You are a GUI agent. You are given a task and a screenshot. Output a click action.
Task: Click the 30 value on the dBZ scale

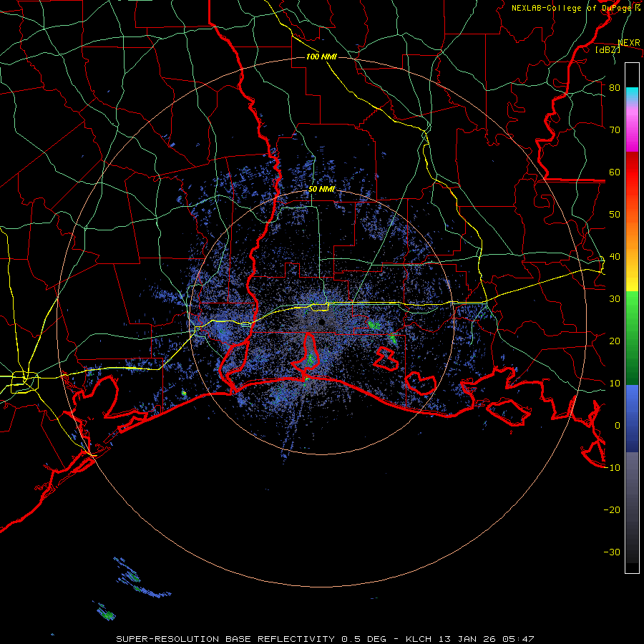(615, 299)
